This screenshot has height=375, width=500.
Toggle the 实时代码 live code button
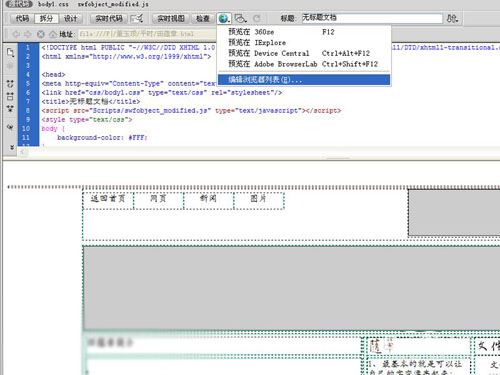tap(109, 18)
